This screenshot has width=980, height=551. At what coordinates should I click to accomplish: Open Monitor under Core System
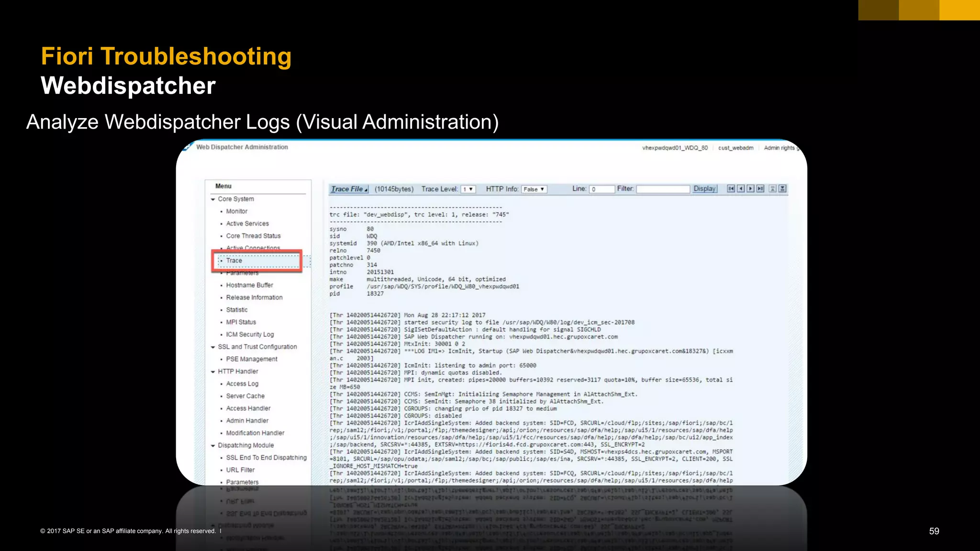237,211
